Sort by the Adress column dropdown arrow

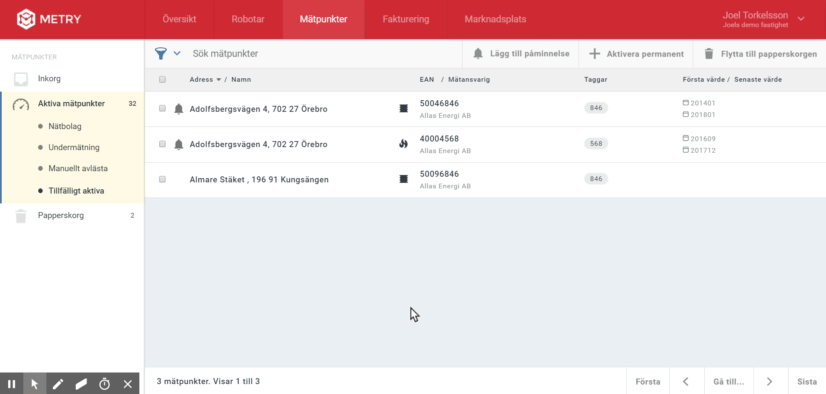219,80
